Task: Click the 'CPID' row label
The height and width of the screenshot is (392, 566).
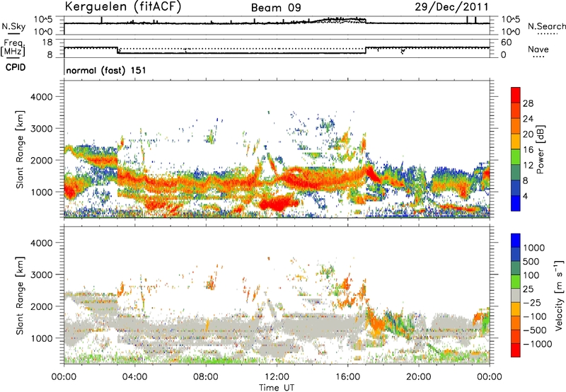Action: [16, 67]
